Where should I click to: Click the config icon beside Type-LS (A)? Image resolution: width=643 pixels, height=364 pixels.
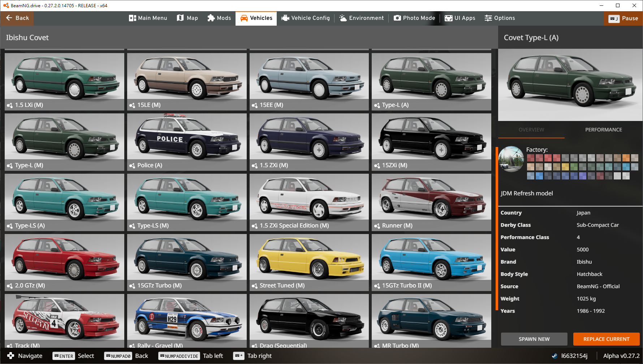pyautogui.click(x=10, y=226)
